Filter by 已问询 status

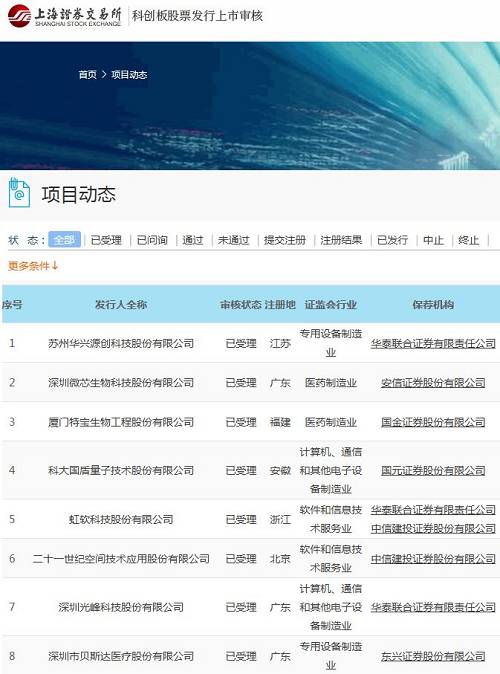coord(152,240)
